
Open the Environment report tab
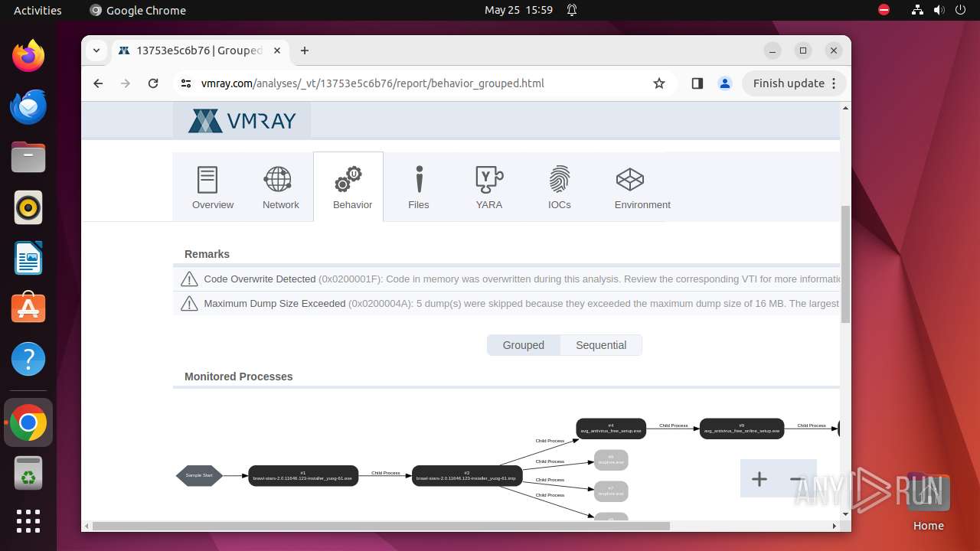point(642,187)
